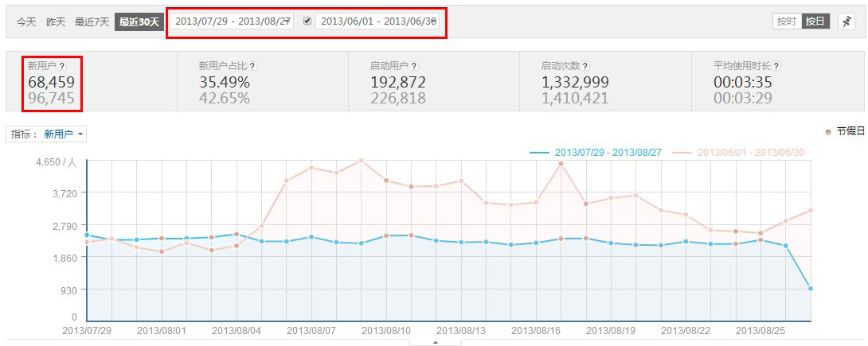The image size is (868, 346).
Task: Open the 2013/07/29 - 2013/08/27 date picker
Action: (x=233, y=21)
